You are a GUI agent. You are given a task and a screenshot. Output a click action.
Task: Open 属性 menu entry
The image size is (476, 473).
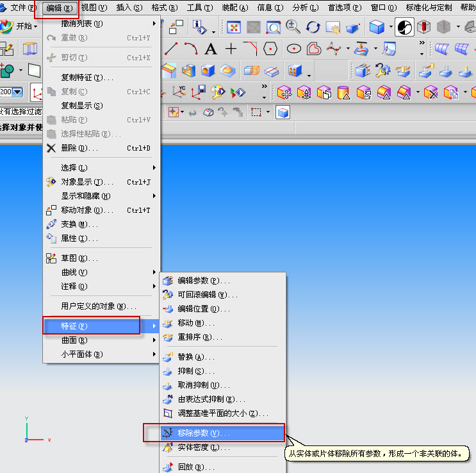click(101, 238)
